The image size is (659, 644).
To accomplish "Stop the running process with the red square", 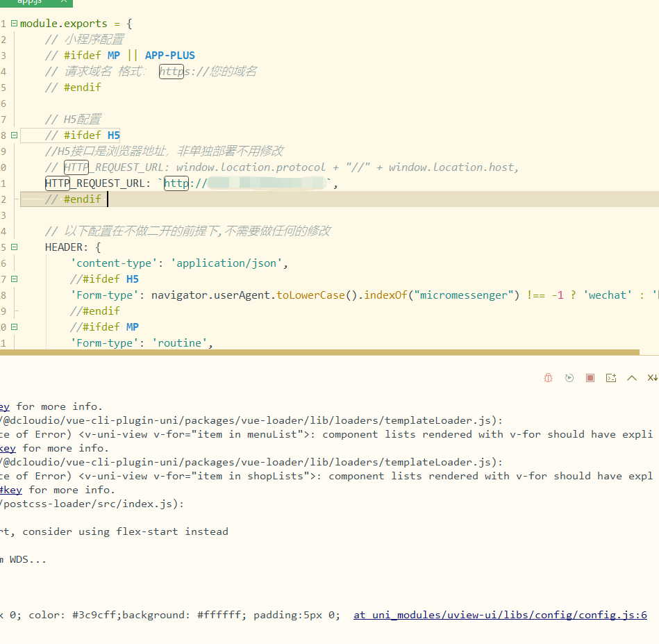I will [590, 378].
